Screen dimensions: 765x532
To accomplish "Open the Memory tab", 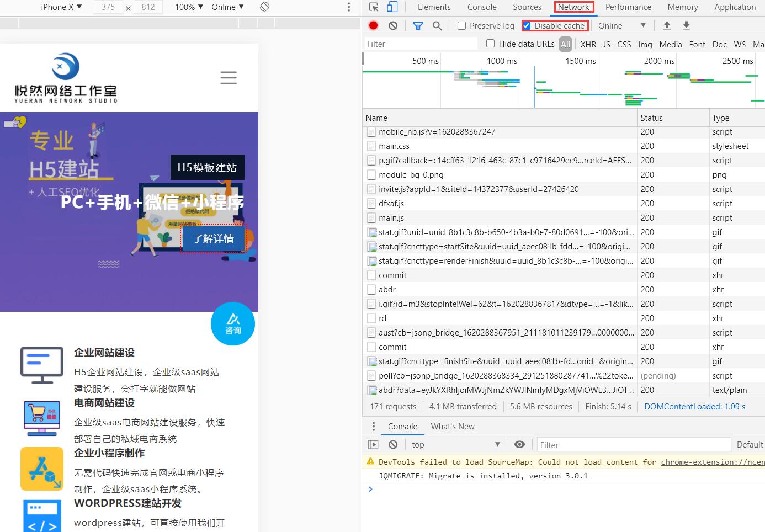I will click(x=683, y=7).
